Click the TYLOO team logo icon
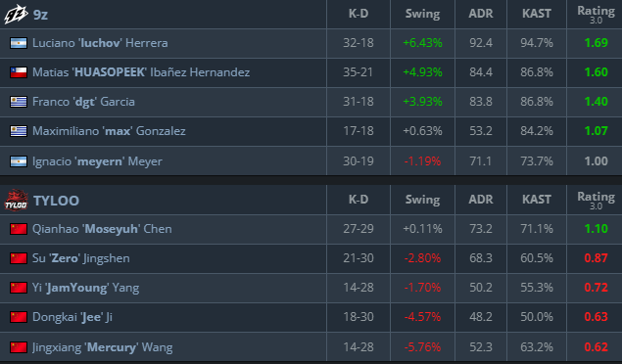The image size is (622, 364). pyautogui.click(x=16, y=200)
